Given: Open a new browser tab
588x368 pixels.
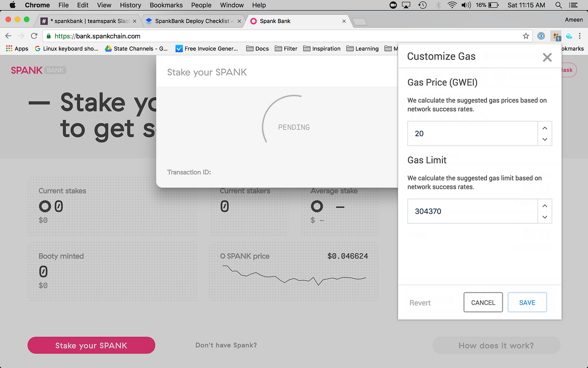Looking at the screenshot, I should coord(360,21).
